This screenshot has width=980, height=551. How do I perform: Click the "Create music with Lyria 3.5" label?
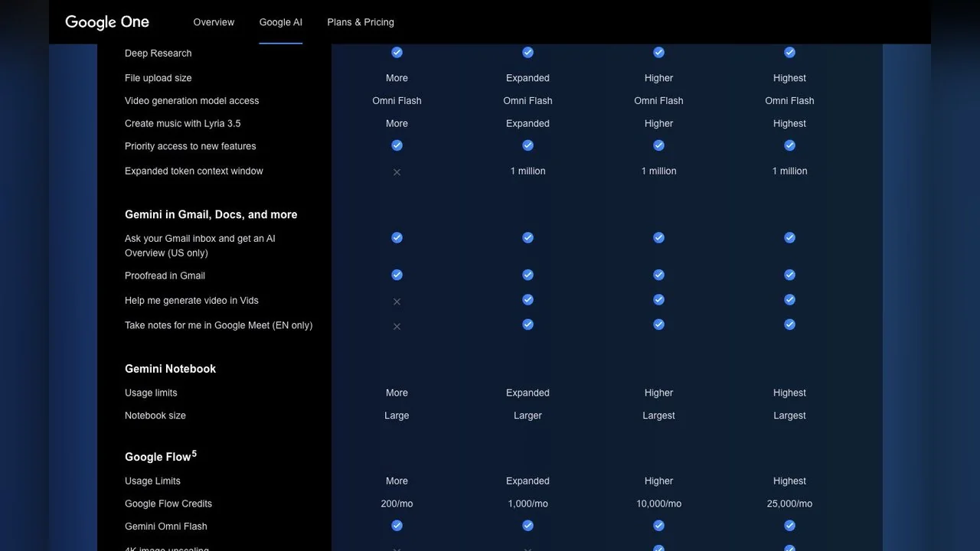[x=182, y=123]
